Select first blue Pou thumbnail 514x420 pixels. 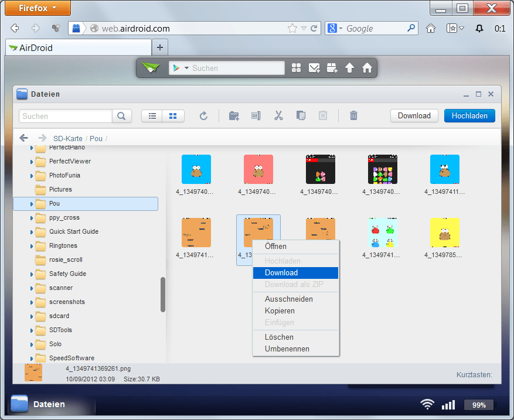(x=196, y=169)
